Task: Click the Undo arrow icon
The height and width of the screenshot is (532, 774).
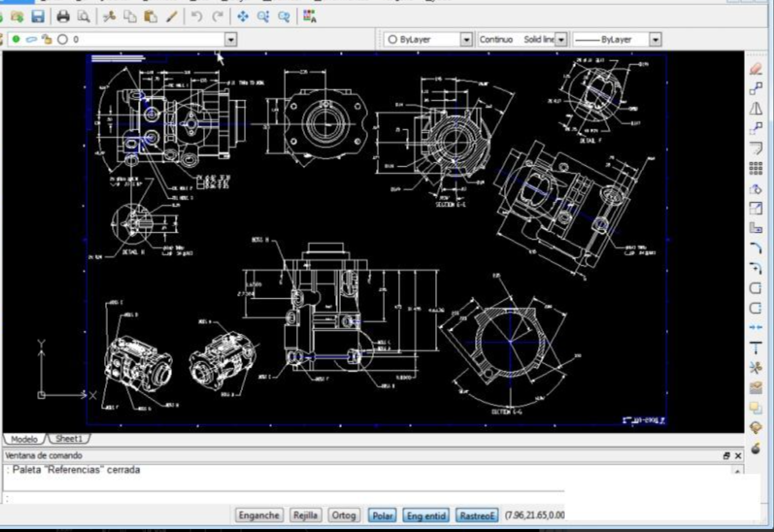Action: point(196,16)
